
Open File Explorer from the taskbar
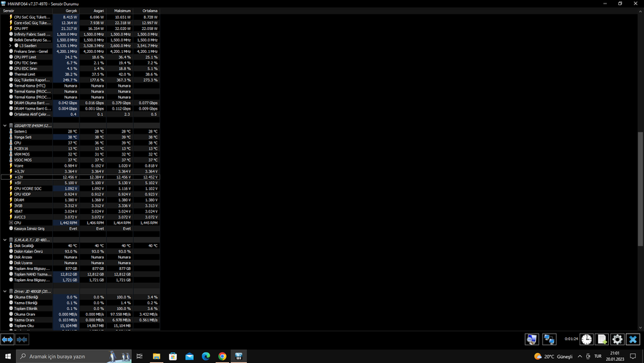click(x=157, y=356)
